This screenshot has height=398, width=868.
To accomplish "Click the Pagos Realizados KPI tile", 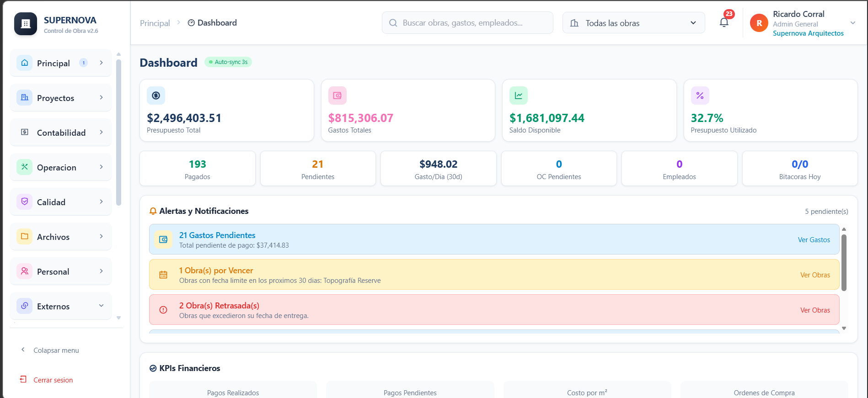I will [x=233, y=390].
